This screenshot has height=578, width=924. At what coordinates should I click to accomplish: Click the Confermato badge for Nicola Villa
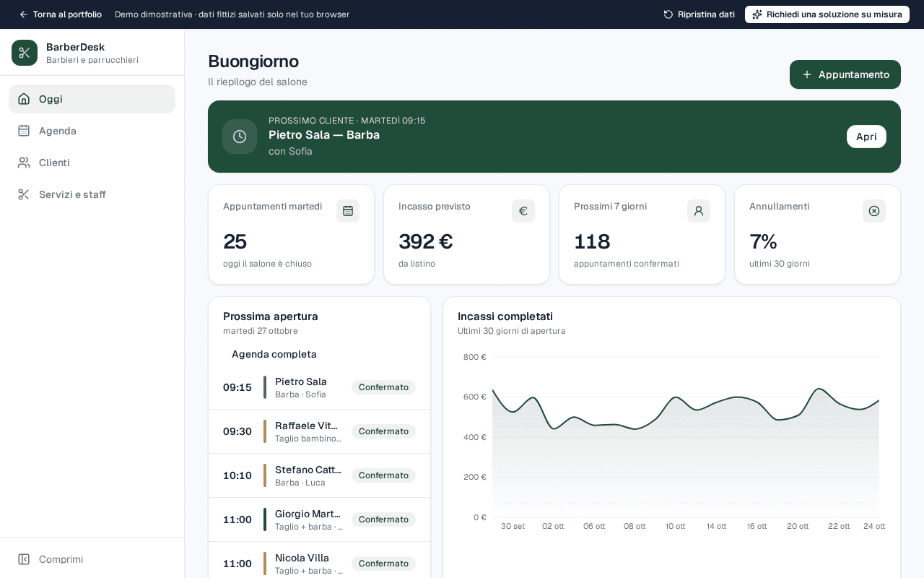pyautogui.click(x=383, y=564)
